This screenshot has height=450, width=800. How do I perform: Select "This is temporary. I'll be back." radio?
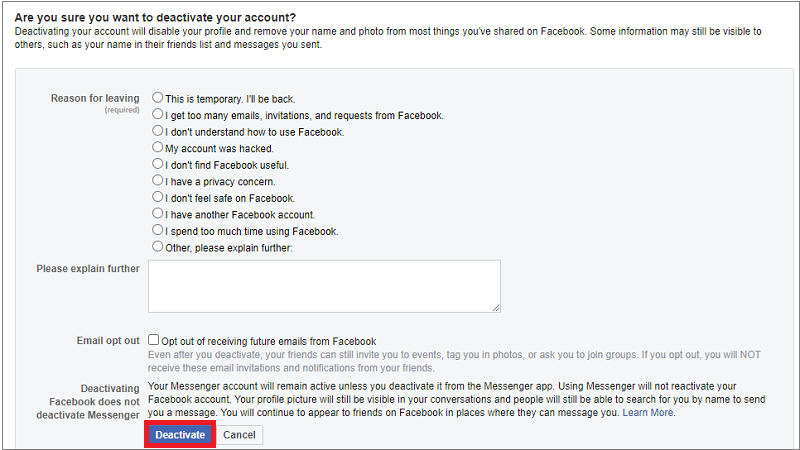coord(158,97)
